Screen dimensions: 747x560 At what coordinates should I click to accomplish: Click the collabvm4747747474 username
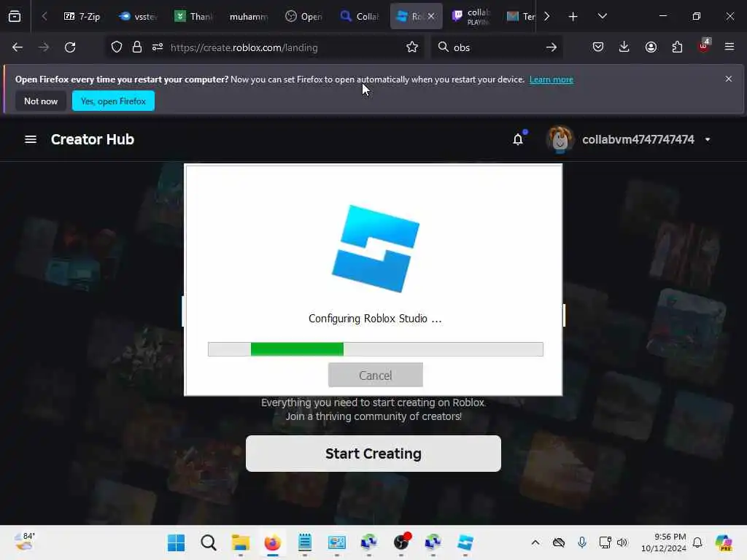pos(638,139)
